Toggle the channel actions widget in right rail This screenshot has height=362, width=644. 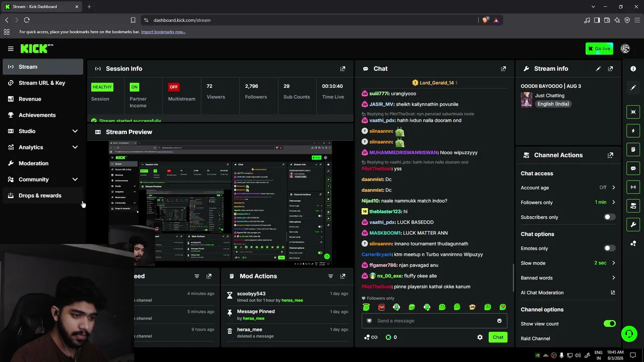coord(633,206)
